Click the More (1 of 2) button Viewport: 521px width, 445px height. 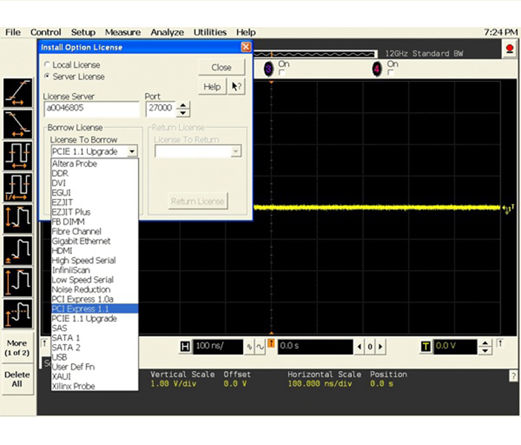(x=17, y=348)
